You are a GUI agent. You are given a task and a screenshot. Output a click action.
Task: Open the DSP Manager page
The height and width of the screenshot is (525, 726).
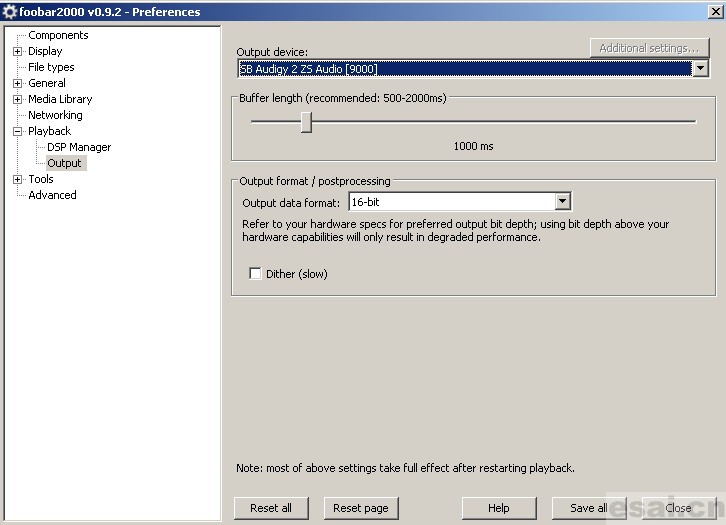click(x=79, y=147)
